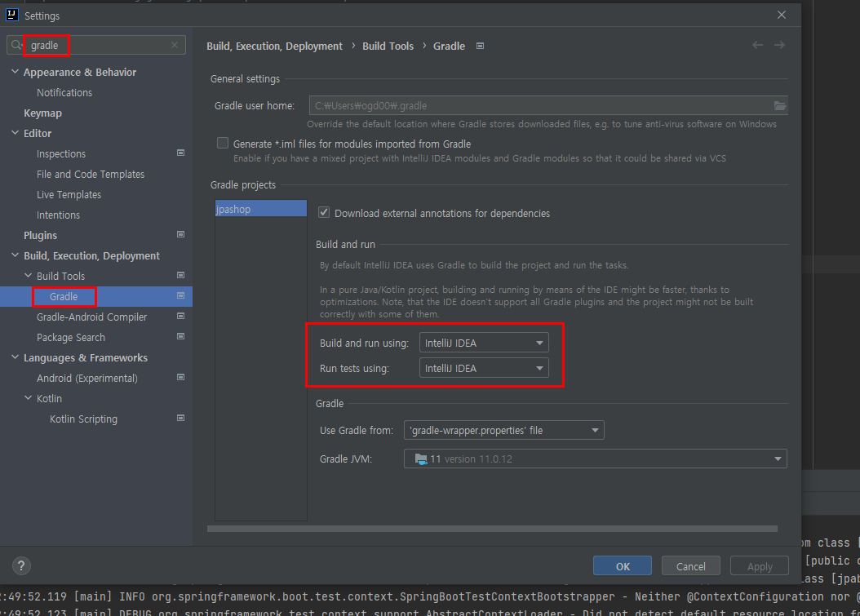Click the project icon beside Build Tools
860x616 pixels.
180,275
